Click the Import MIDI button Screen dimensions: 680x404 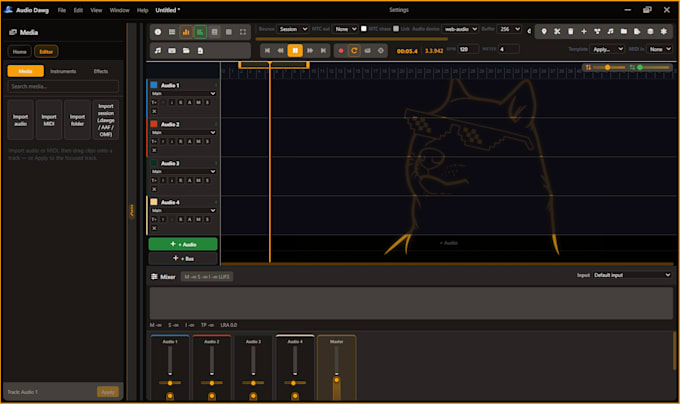click(49, 120)
